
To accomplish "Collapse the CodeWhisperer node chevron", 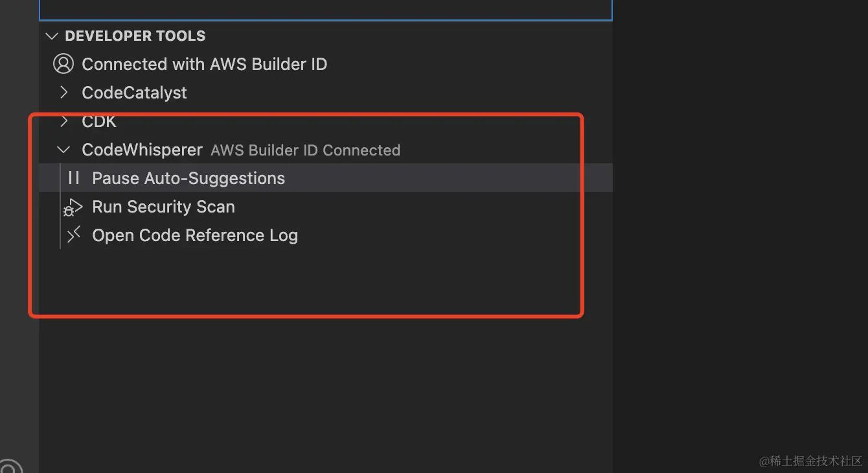I will (63, 150).
